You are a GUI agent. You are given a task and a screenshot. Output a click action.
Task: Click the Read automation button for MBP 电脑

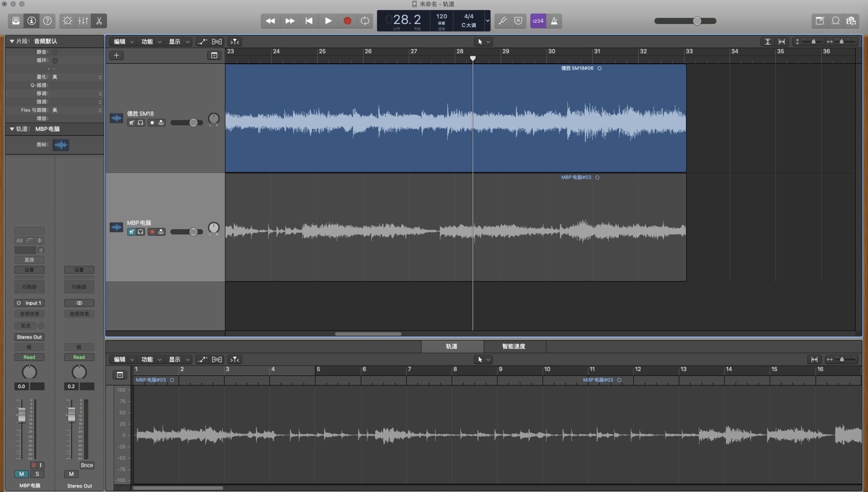pos(29,357)
